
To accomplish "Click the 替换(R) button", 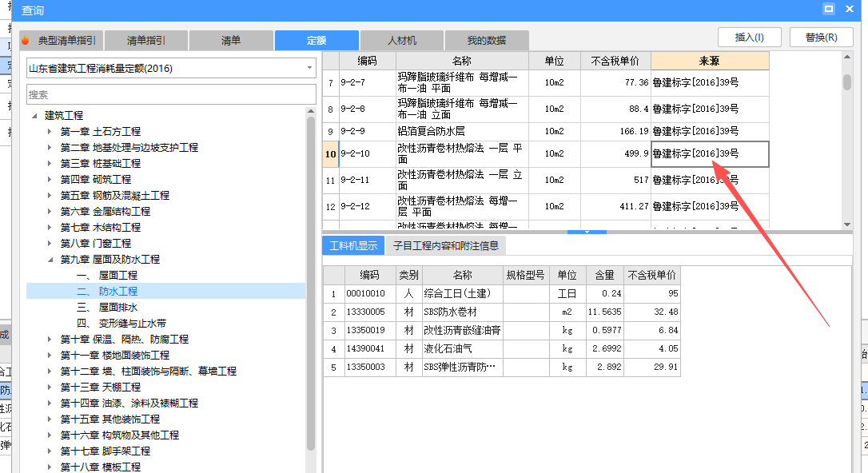I will [821, 37].
